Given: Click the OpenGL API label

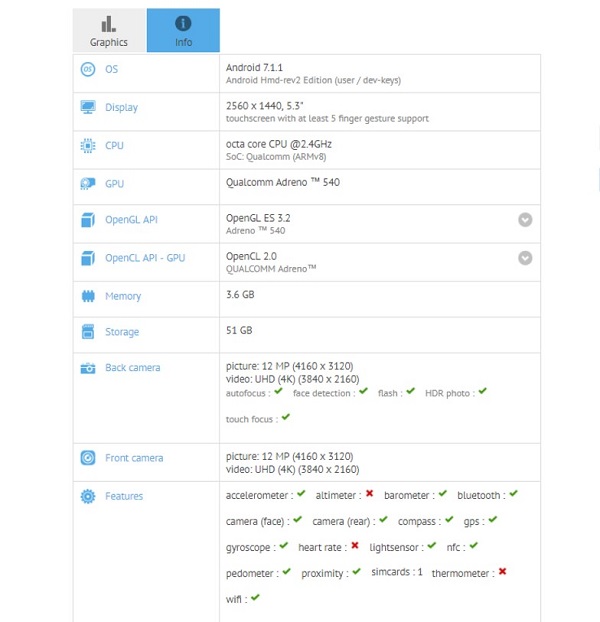Looking at the screenshot, I should point(131,220).
